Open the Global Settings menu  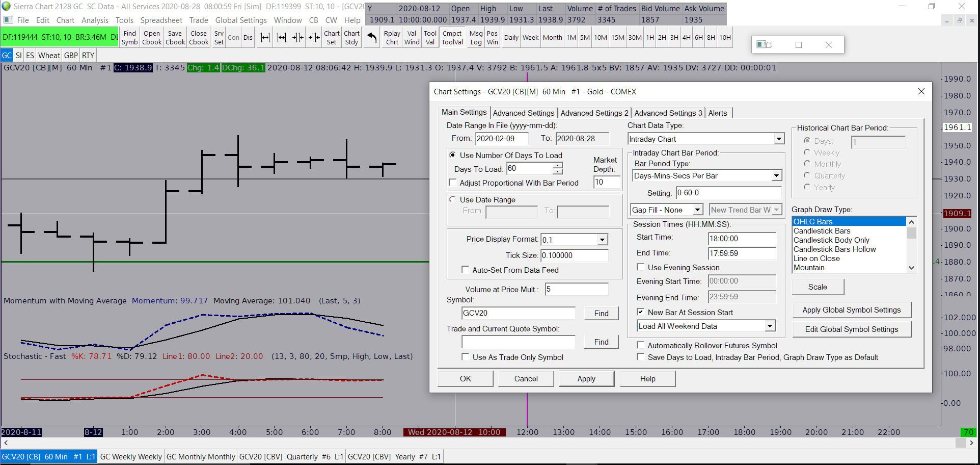pyautogui.click(x=240, y=20)
